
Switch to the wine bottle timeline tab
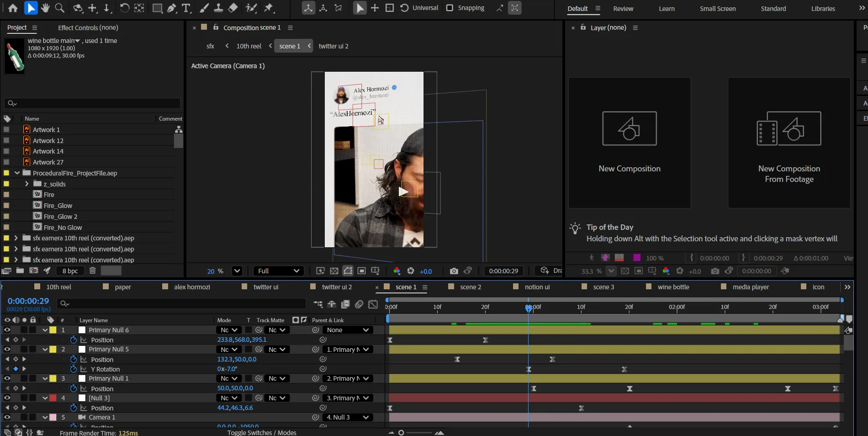[x=673, y=287]
